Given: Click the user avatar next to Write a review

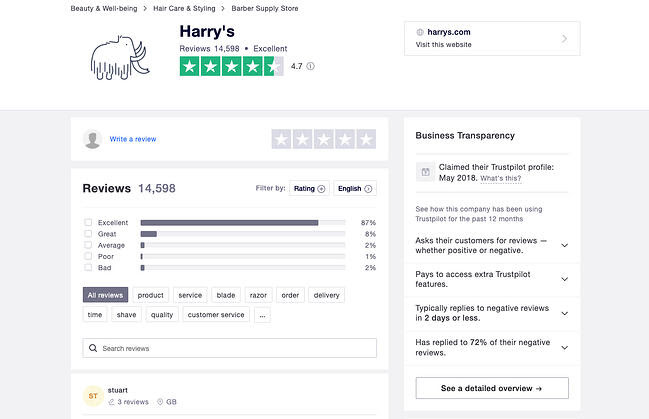Looking at the screenshot, I should point(92,139).
